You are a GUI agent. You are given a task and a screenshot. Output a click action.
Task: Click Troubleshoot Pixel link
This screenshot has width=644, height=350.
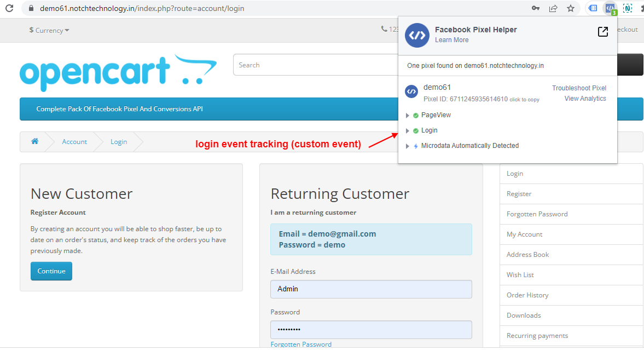(x=579, y=88)
